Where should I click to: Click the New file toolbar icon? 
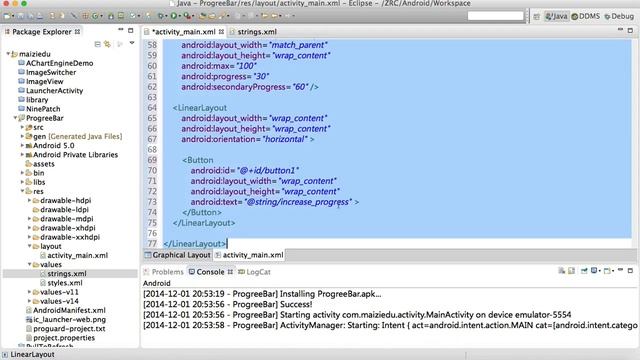point(7,16)
